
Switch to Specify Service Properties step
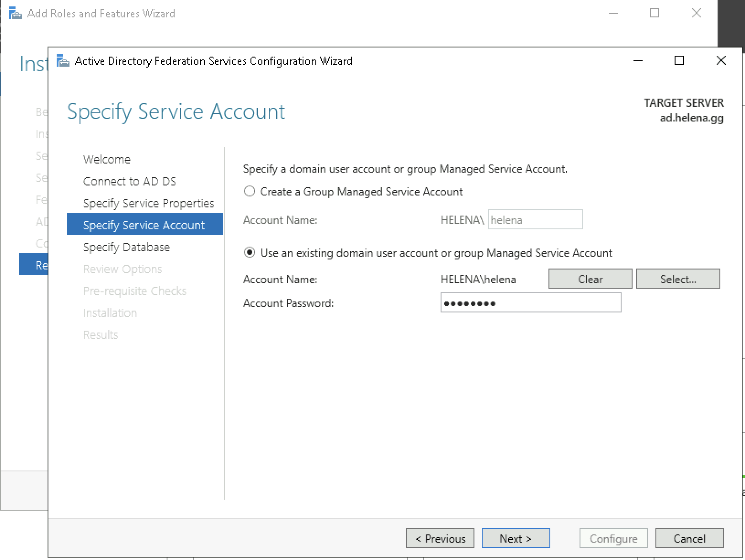pyautogui.click(x=149, y=203)
